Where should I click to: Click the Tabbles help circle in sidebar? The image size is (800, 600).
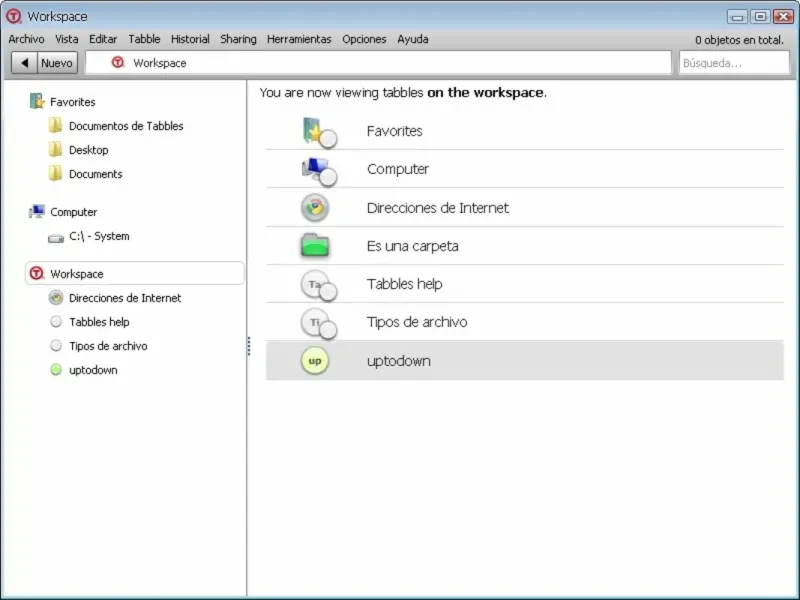pyautogui.click(x=56, y=321)
